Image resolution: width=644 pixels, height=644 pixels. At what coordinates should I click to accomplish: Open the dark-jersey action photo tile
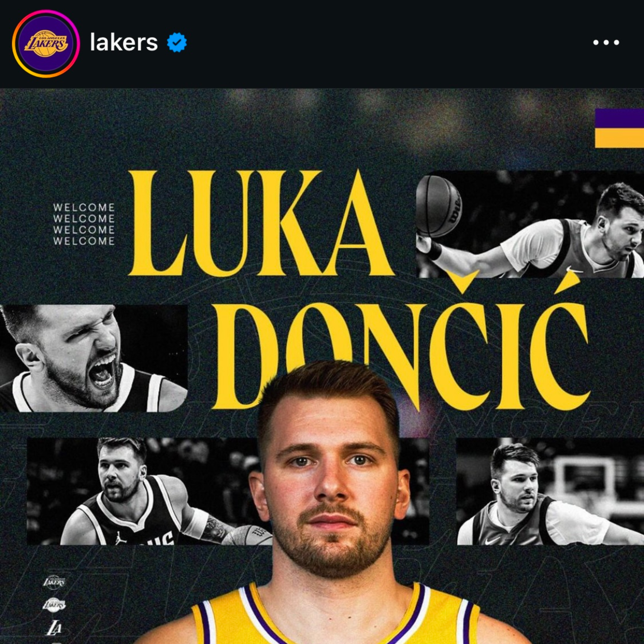click(x=149, y=491)
